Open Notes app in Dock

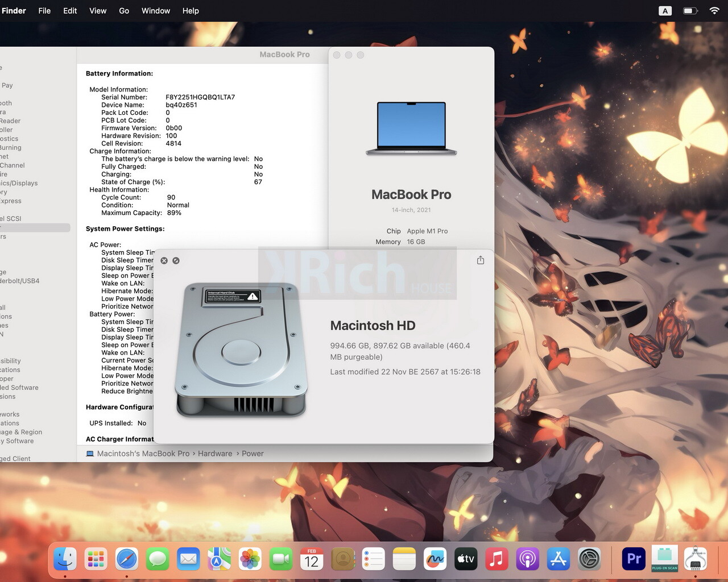click(404, 559)
